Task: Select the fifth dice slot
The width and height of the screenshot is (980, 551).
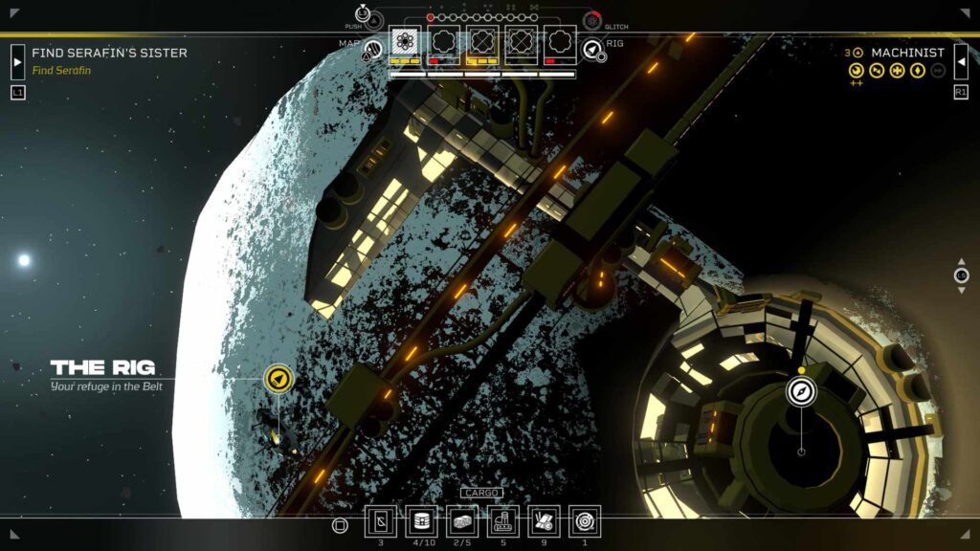Action: click(560, 43)
